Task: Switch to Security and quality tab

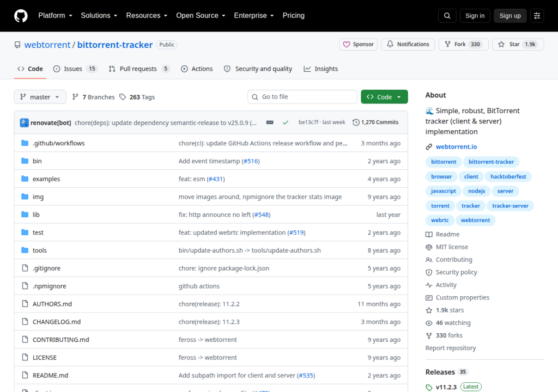Action: pyautogui.click(x=258, y=69)
